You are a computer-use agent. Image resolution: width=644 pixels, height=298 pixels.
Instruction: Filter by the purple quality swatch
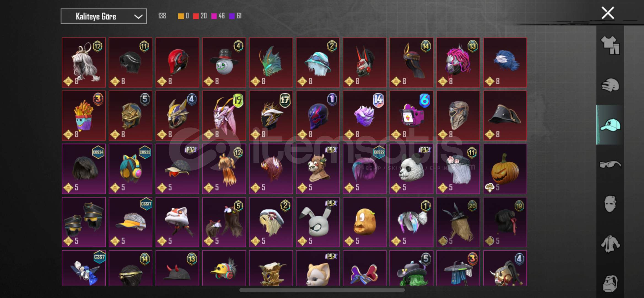[x=232, y=16]
